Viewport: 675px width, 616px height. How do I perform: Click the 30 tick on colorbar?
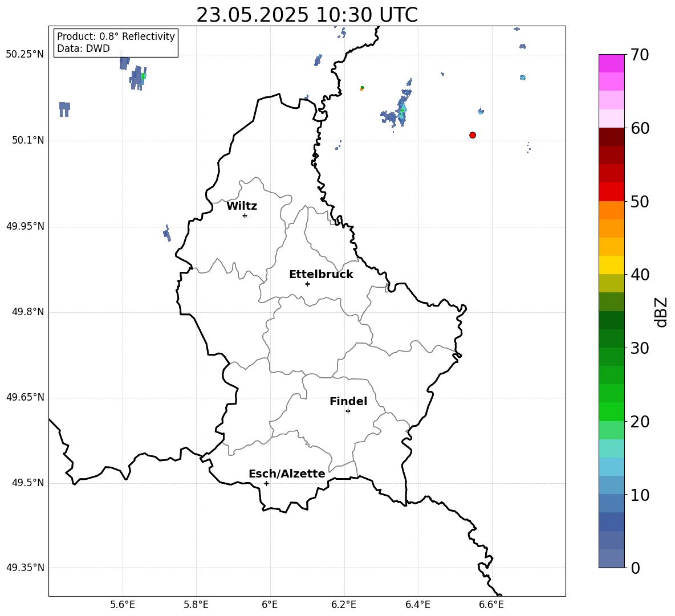pyautogui.click(x=640, y=348)
